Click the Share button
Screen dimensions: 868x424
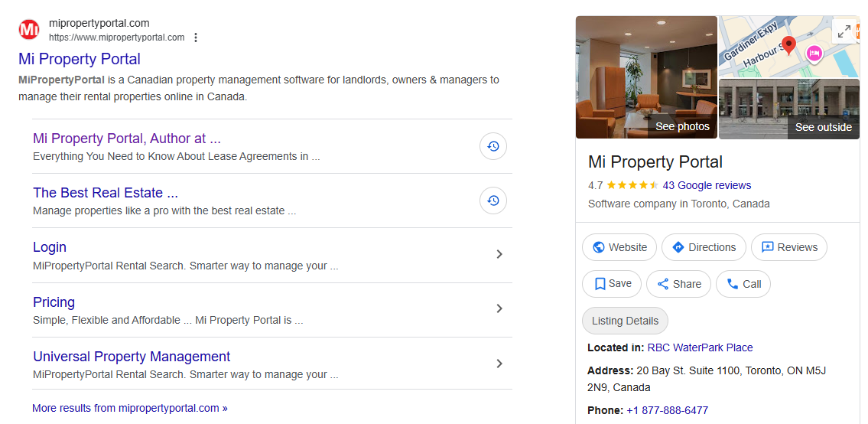point(678,284)
